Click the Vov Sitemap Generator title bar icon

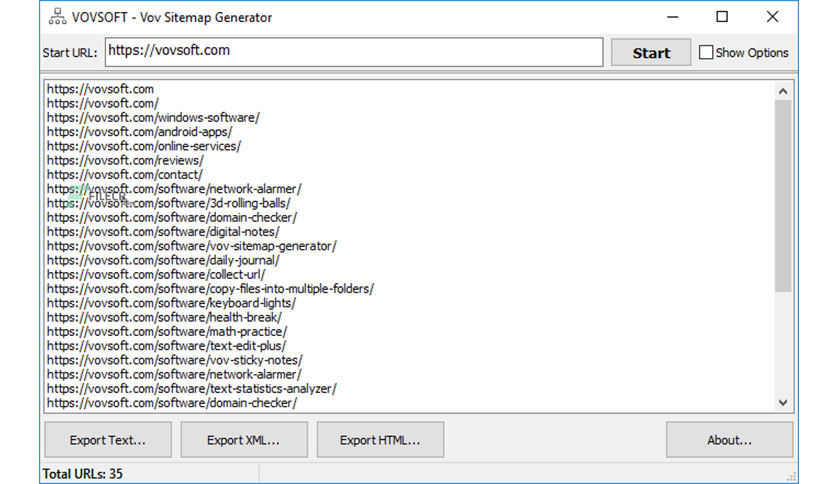pyautogui.click(x=58, y=17)
